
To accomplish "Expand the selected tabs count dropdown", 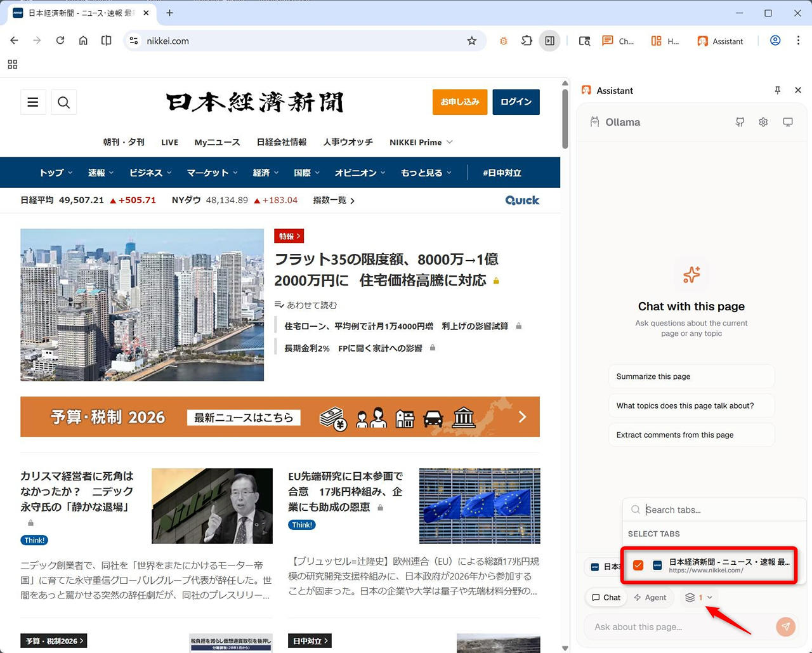I will click(698, 597).
